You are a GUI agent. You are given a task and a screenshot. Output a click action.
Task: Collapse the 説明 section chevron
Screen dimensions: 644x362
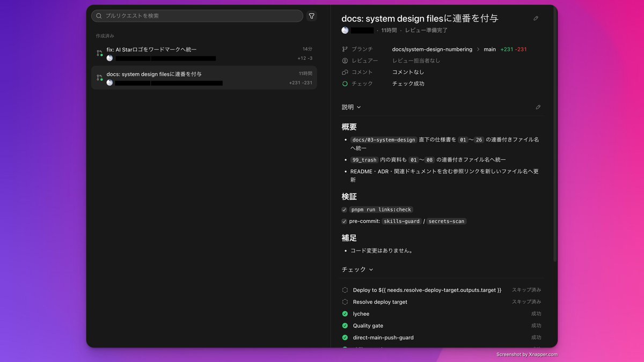coord(359,107)
